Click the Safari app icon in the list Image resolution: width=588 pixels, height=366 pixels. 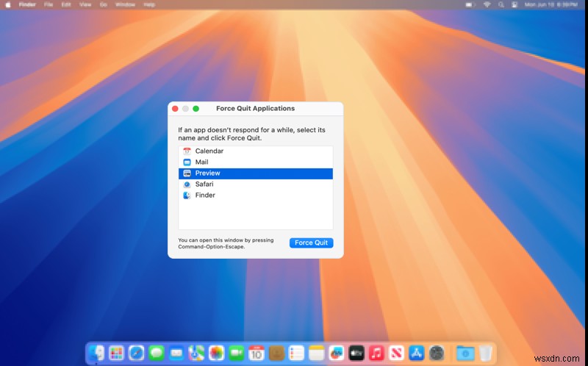(x=187, y=184)
